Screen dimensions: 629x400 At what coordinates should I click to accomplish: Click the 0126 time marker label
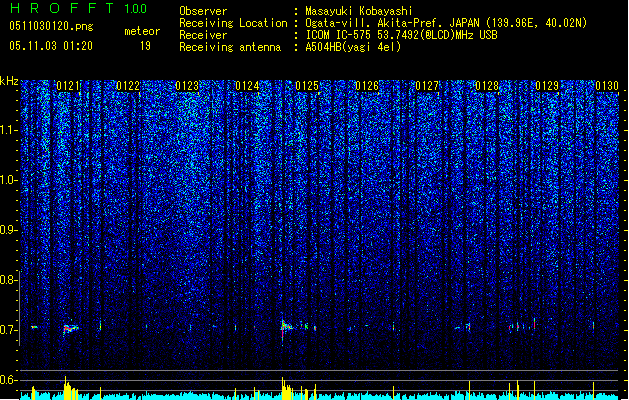pos(367,86)
